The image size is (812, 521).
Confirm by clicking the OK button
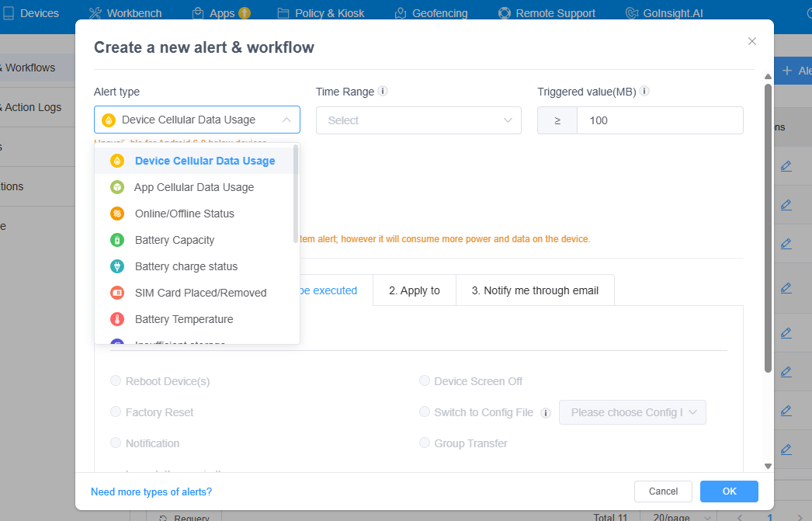[x=728, y=491]
